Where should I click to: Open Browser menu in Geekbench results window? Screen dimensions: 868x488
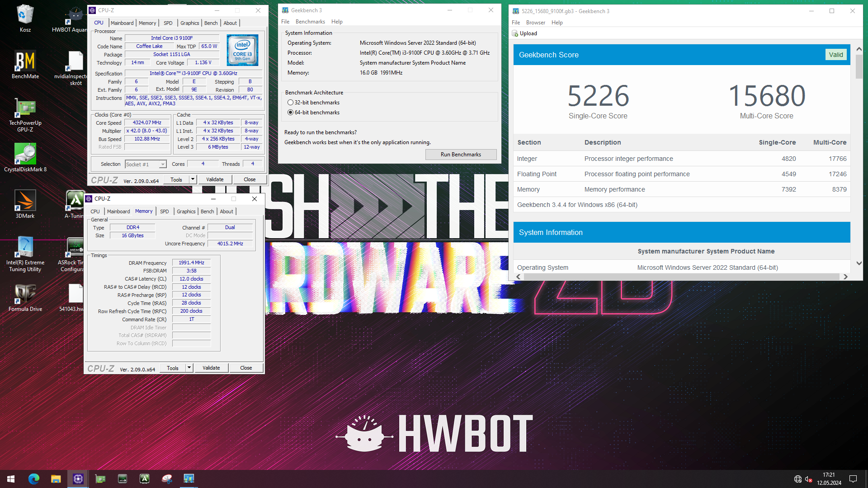pyautogui.click(x=535, y=23)
